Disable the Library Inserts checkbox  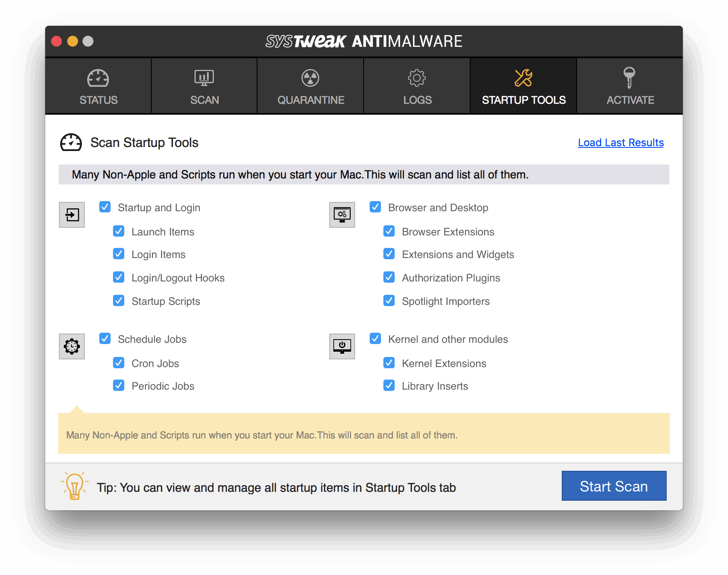(x=389, y=385)
